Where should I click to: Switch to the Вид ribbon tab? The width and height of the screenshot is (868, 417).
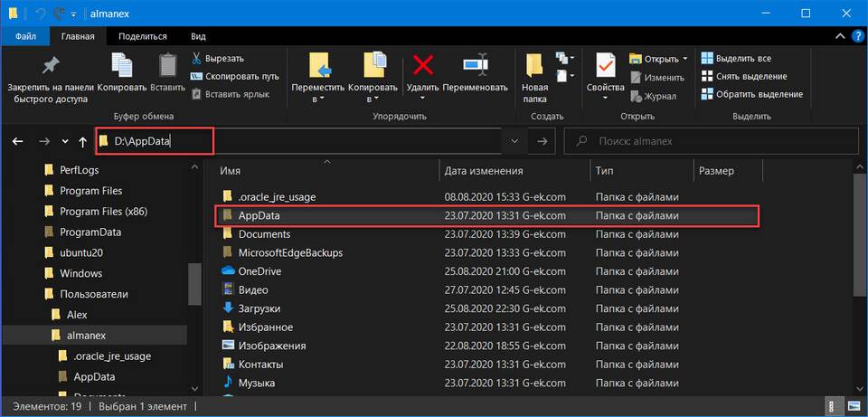198,36
